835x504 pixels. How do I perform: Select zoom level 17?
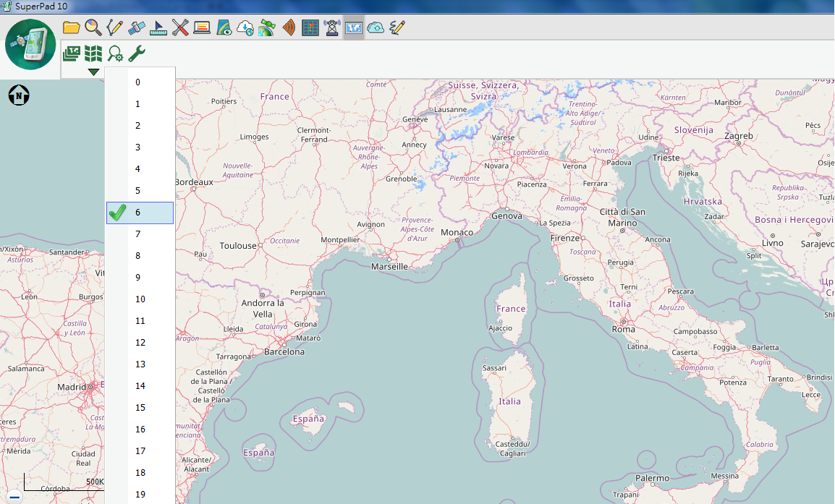[140, 450]
